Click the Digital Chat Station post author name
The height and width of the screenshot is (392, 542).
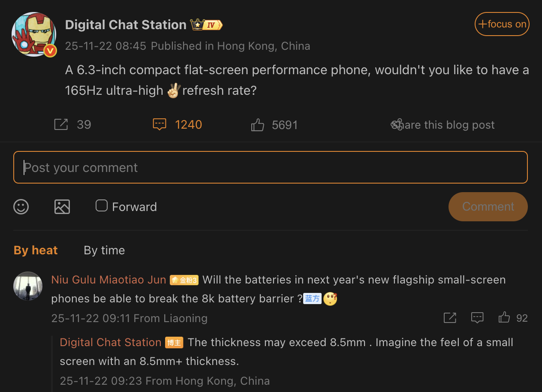pyautogui.click(x=126, y=25)
